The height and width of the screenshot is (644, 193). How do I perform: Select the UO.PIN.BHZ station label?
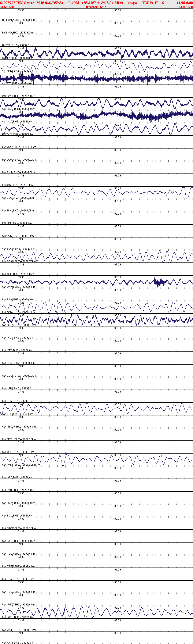17,223
